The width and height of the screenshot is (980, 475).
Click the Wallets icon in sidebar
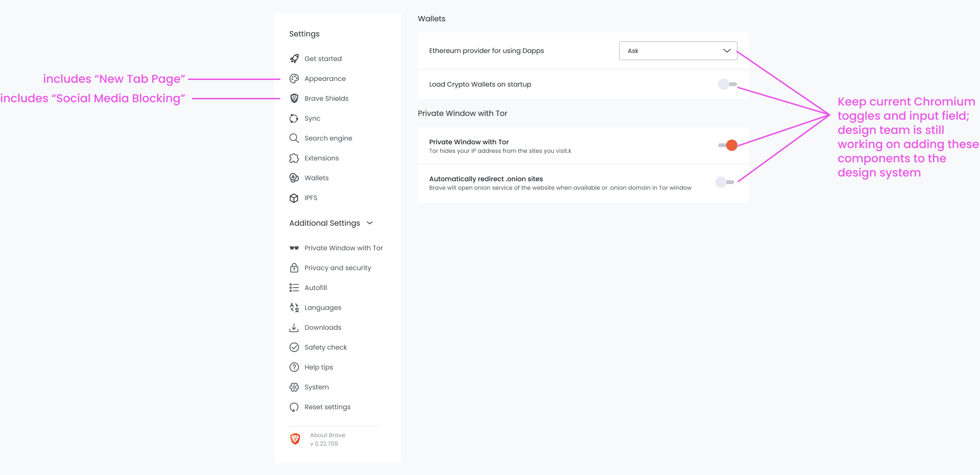pyautogui.click(x=294, y=178)
